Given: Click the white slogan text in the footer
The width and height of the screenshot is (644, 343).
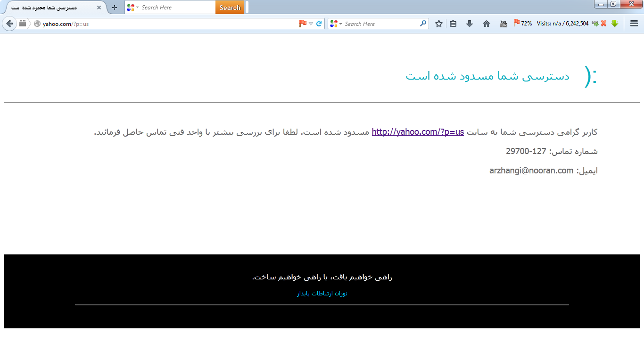Looking at the screenshot, I should [x=322, y=277].
